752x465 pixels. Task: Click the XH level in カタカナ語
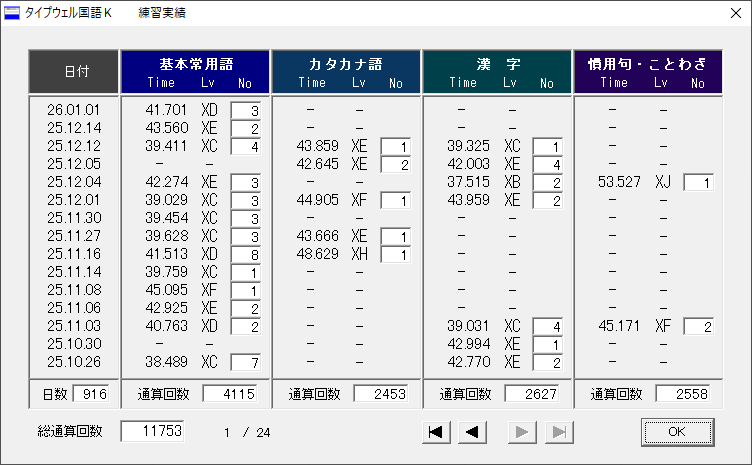(x=359, y=254)
